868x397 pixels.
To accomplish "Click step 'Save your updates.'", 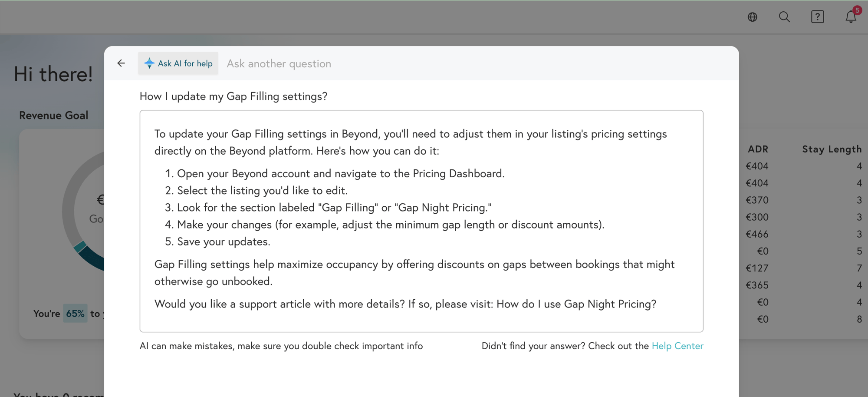I will [x=224, y=242].
